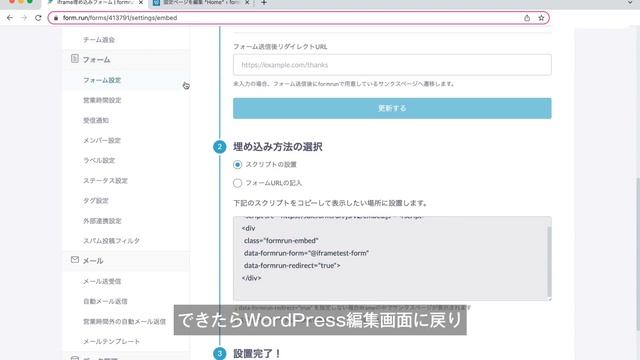Bookmark the page with the star icon
Image resolution: width=640 pixels, height=360 pixels.
pos(541,18)
